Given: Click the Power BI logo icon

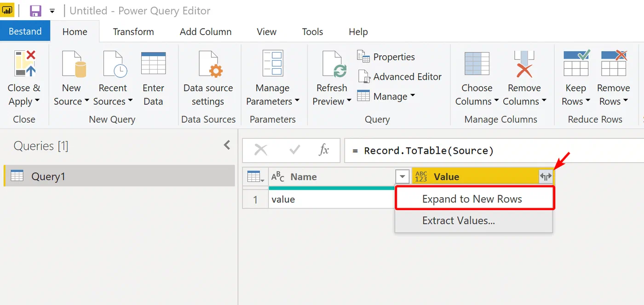Looking at the screenshot, I should click(8, 10).
